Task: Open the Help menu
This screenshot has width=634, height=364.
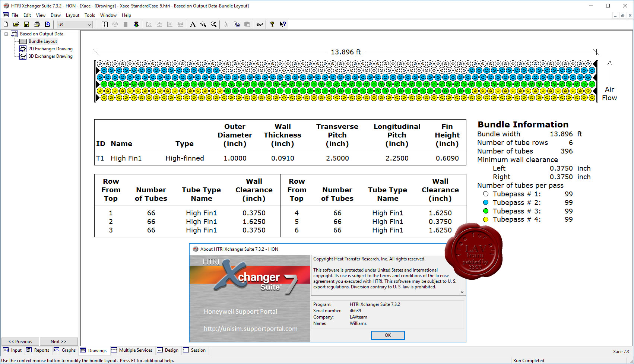Action: click(x=126, y=15)
